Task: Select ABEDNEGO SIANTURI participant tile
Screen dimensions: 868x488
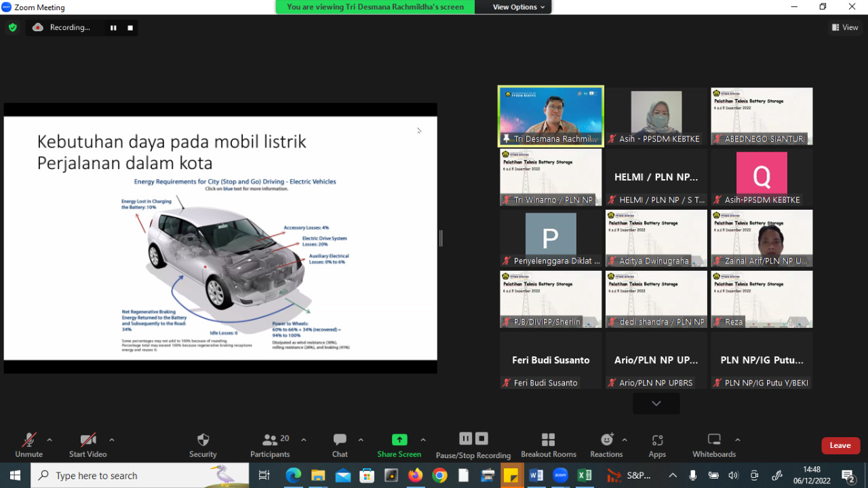Action: pyautogui.click(x=762, y=116)
